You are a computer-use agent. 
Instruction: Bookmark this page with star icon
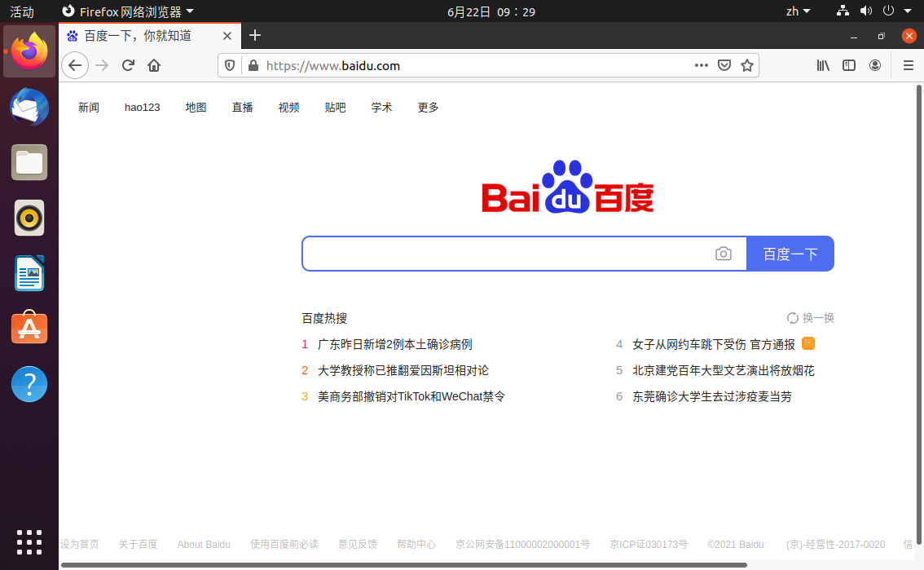click(x=747, y=65)
